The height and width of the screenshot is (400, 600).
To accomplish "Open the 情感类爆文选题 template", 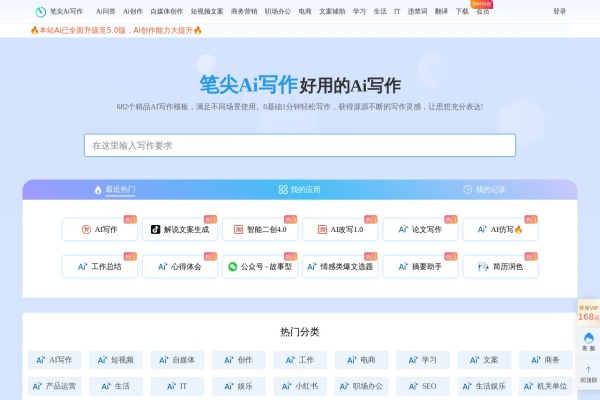I will [340, 266].
